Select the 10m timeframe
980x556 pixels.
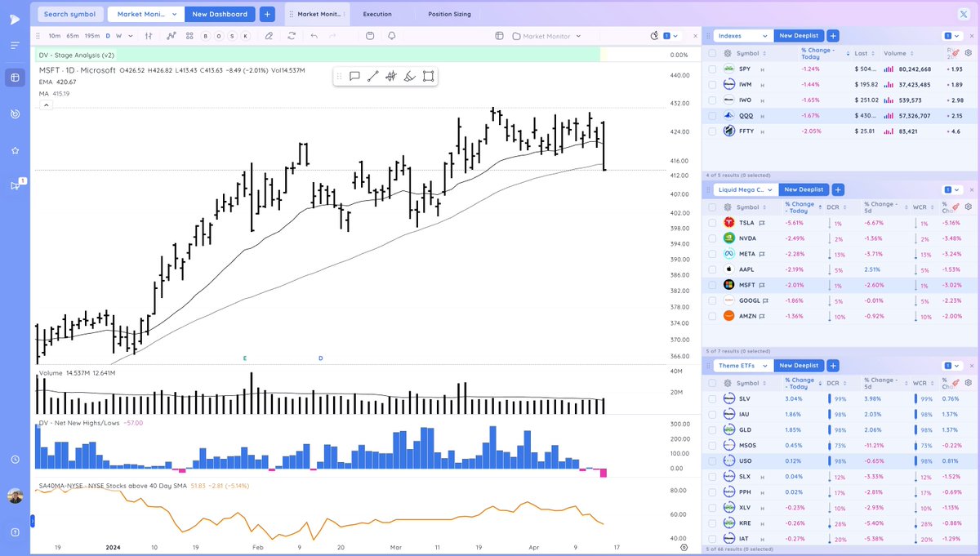[x=54, y=36]
